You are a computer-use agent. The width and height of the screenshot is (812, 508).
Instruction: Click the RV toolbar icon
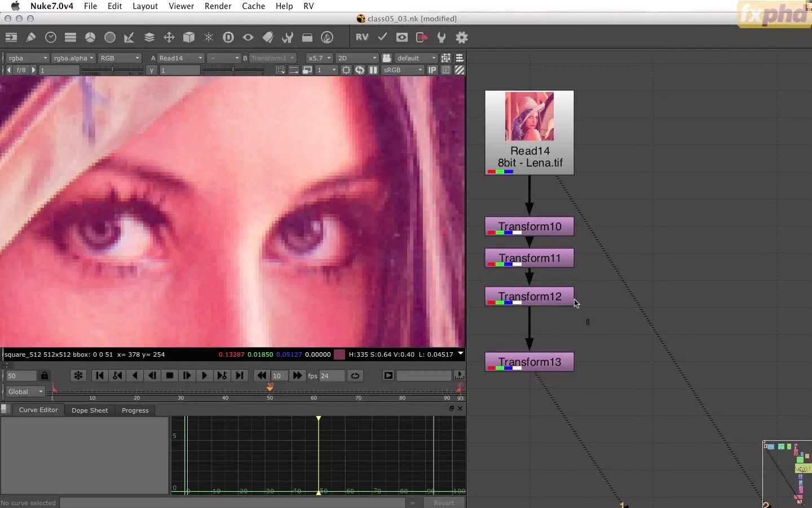(x=363, y=37)
